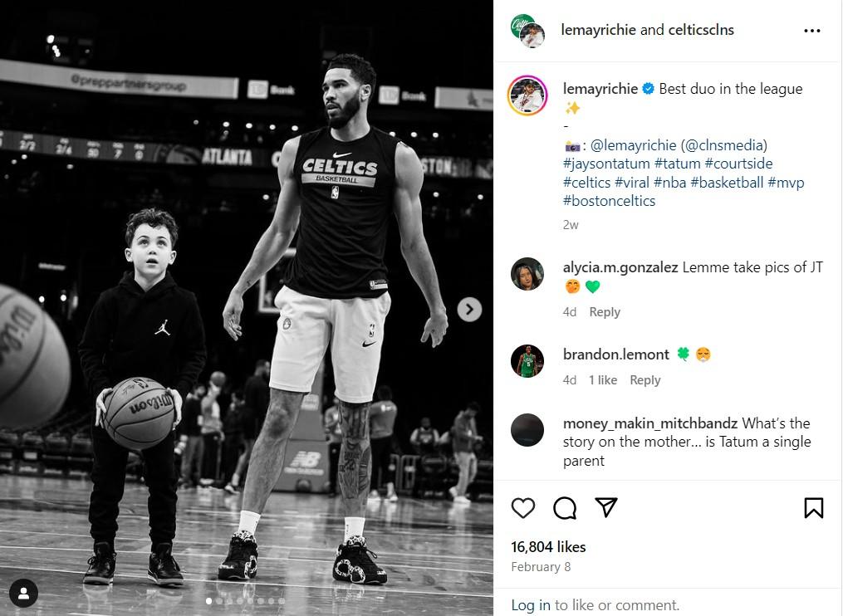View the 16,804 likes list
843x616 pixels.
pos(548,547)
